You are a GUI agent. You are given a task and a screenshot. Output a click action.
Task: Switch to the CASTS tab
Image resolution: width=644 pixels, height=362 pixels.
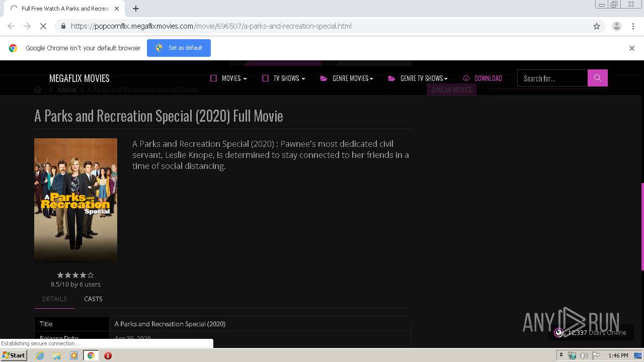(93, 299)
